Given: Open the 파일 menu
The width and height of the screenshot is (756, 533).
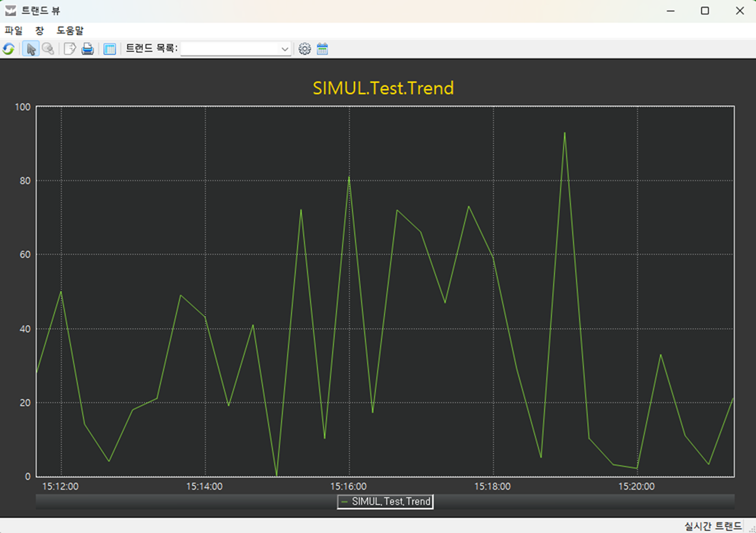Looking at the screenshot, I should [x=14, y=30].
